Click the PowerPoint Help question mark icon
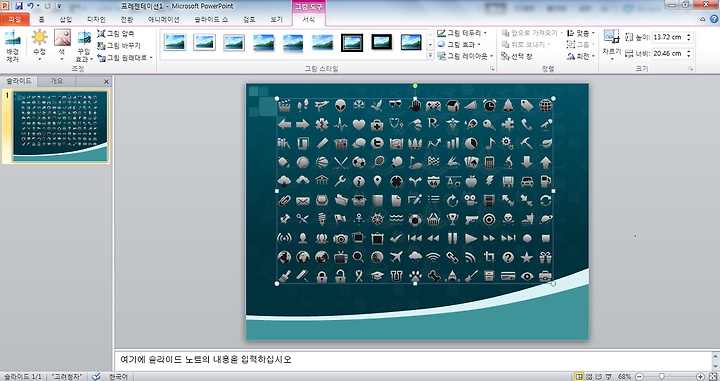This screenshot has height=381, width=720. pyautogui.click(x=714, y=19)
